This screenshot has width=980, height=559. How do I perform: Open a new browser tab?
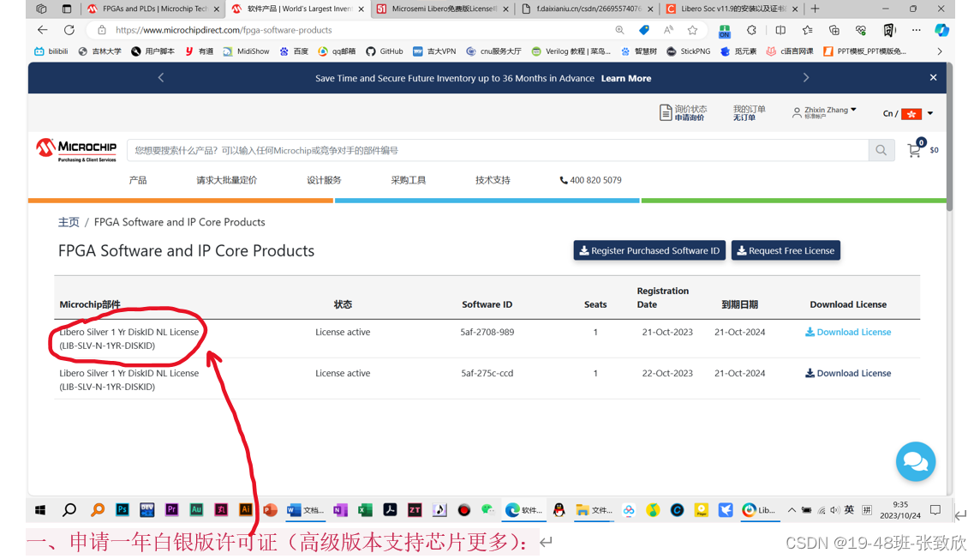(815, 9)
